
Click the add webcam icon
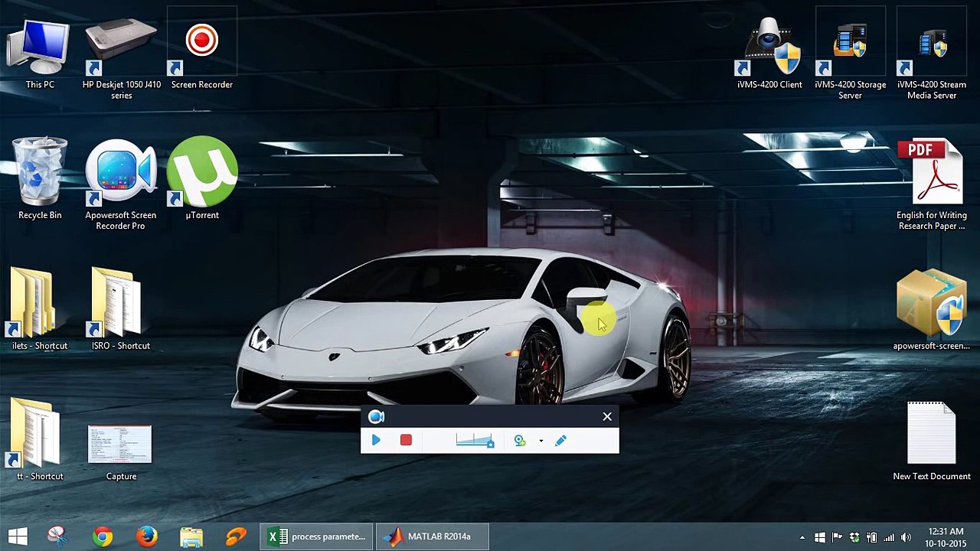(x=520, y=440)
